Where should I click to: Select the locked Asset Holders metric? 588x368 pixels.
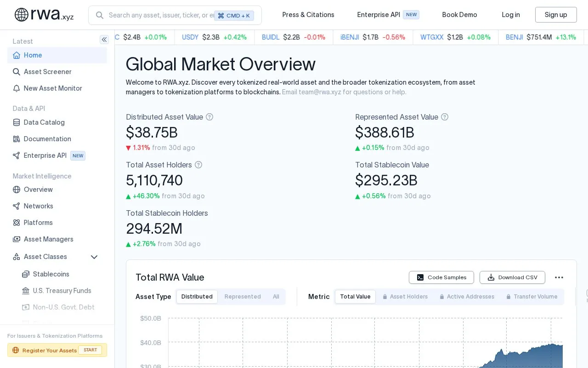[405, 297]
